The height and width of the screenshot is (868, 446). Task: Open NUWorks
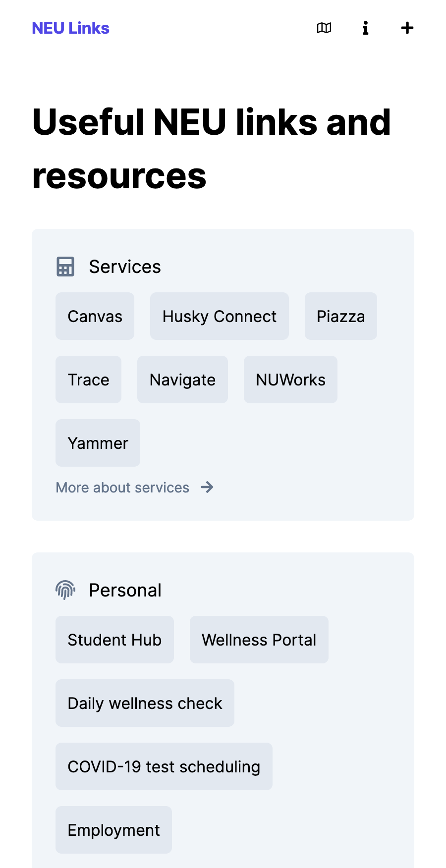coord(291,380)
